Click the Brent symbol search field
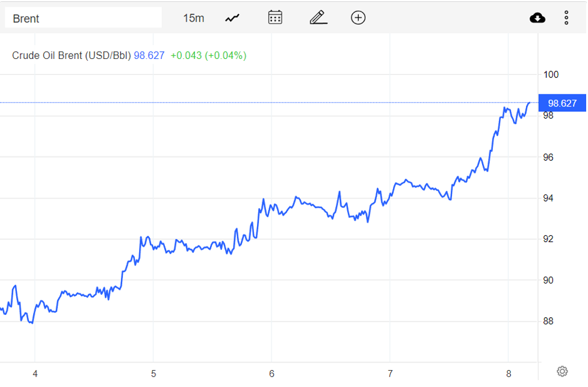This screenshot has width=588, height=387. [x=83, y=18]
